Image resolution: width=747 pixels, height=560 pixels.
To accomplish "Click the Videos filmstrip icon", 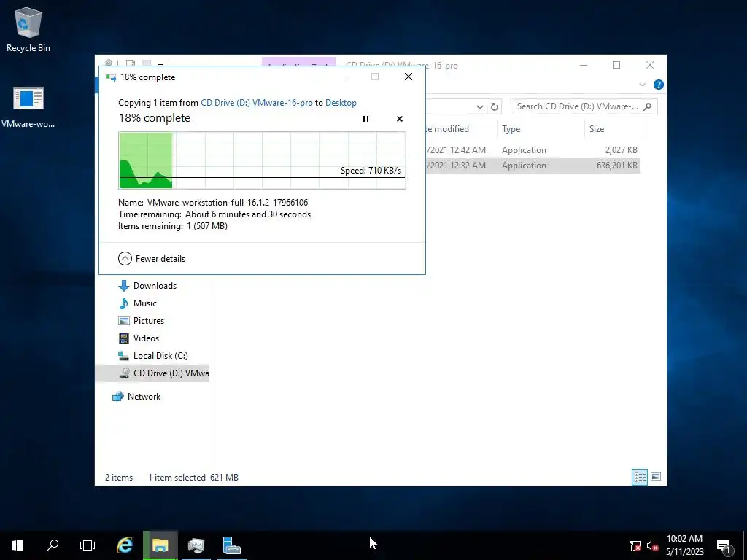I will point(124,338).
